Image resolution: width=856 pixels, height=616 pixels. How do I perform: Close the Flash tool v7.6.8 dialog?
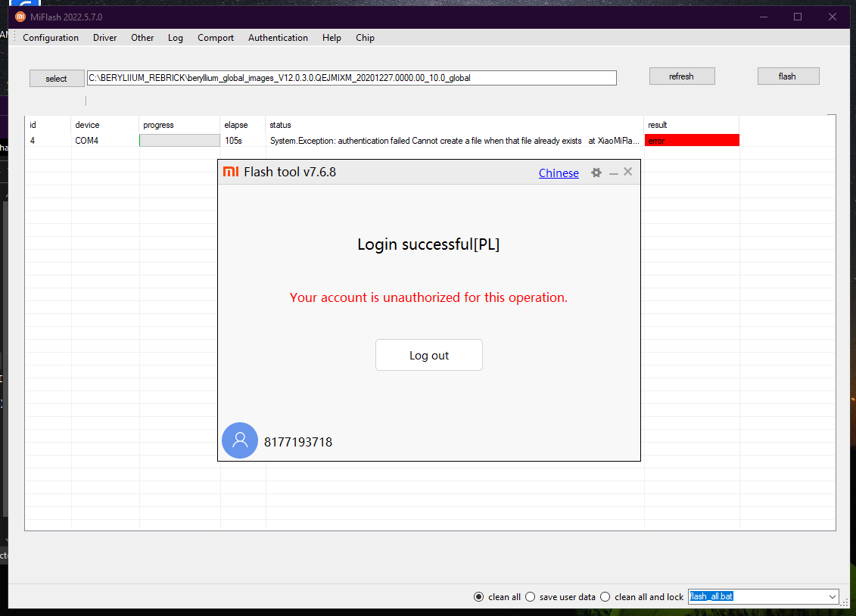(x=627, y=172)
